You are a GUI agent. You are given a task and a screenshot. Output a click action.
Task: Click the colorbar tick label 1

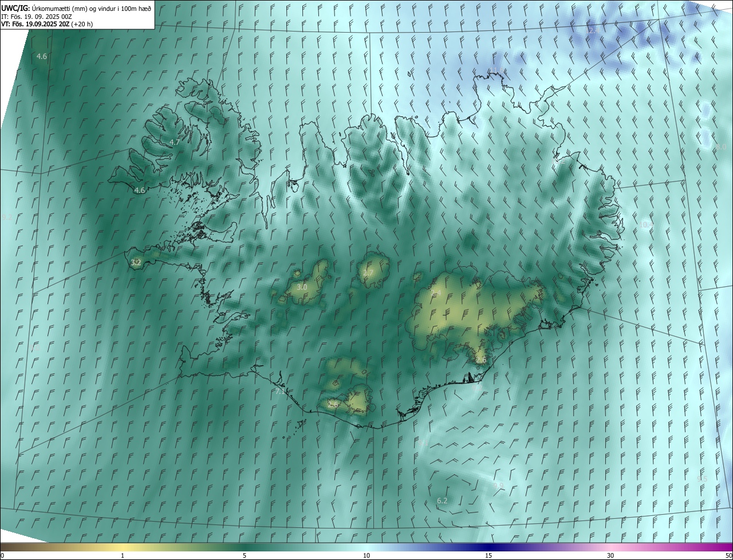(123, 555)
